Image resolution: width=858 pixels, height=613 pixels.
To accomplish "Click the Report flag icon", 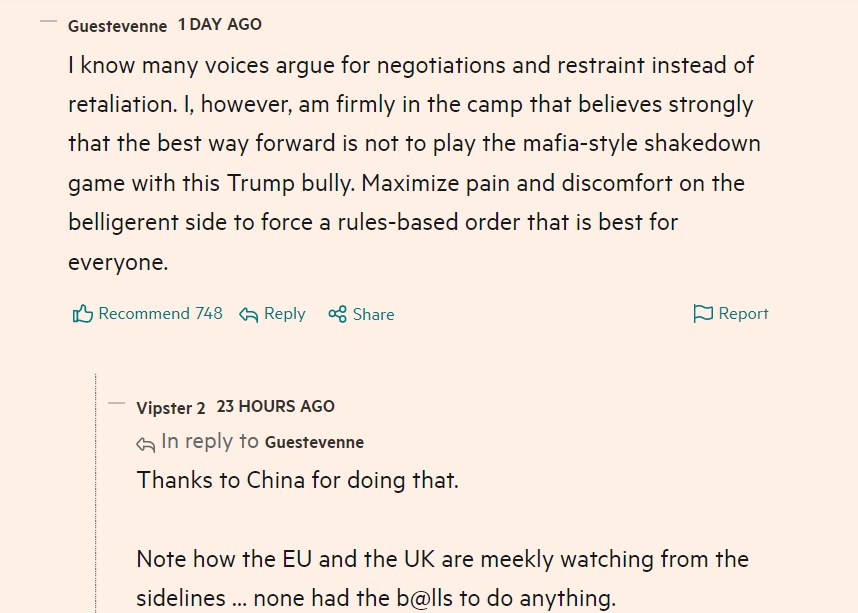I will coord(703,314).
